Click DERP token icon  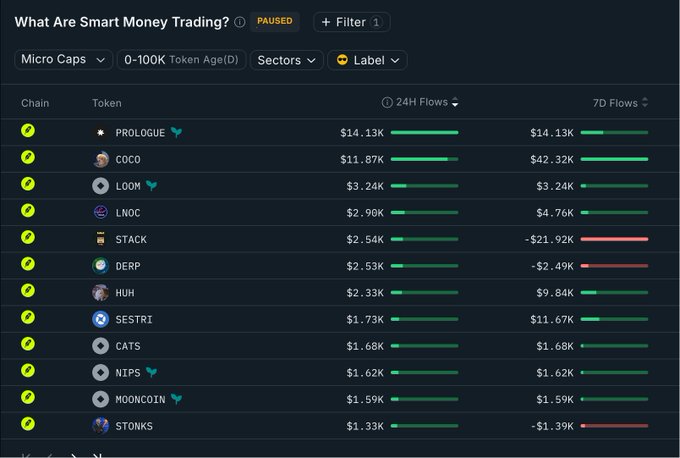coord(101,266)
